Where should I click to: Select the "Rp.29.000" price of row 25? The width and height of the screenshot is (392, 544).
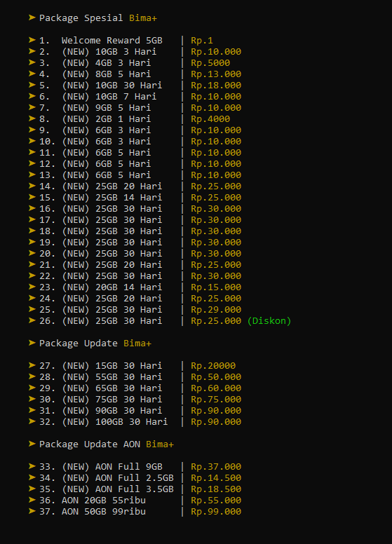216,310
